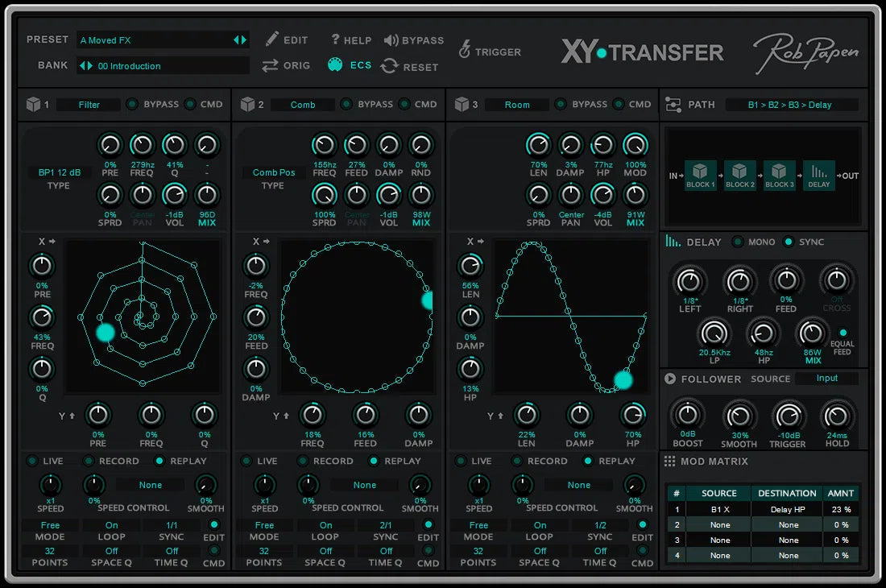The image size is (886, 588).
Task: Click the 23% amount in Mod Matrix row 1
Action: [841, 510]
